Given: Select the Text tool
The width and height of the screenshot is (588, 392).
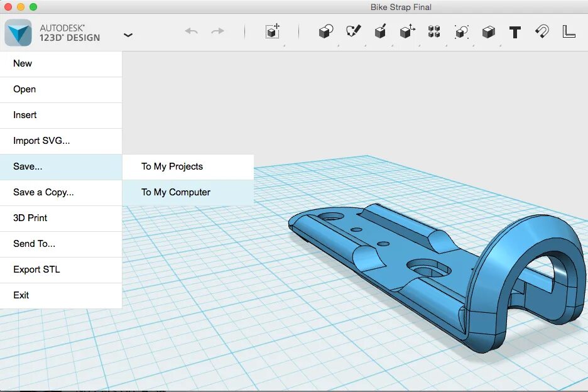Looking at the screenshot, I should [x=515, y=32].
